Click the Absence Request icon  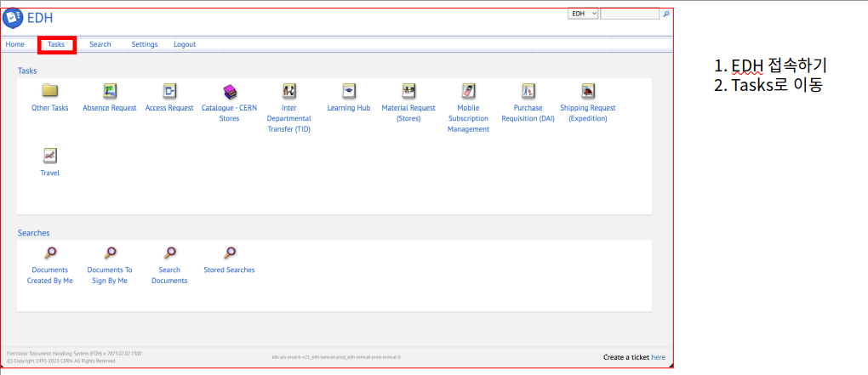point(110,91)
